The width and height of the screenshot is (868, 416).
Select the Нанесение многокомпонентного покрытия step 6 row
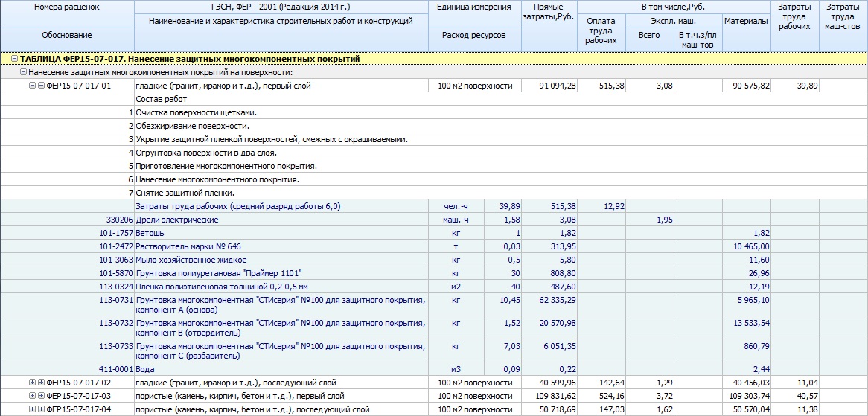pos(434,179)
